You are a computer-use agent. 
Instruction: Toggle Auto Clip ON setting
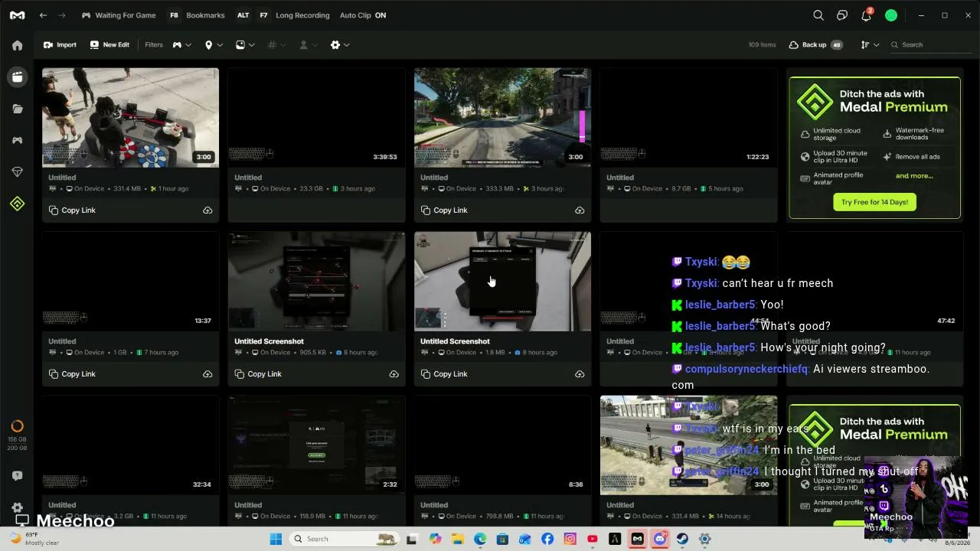[x=363, y=15]
